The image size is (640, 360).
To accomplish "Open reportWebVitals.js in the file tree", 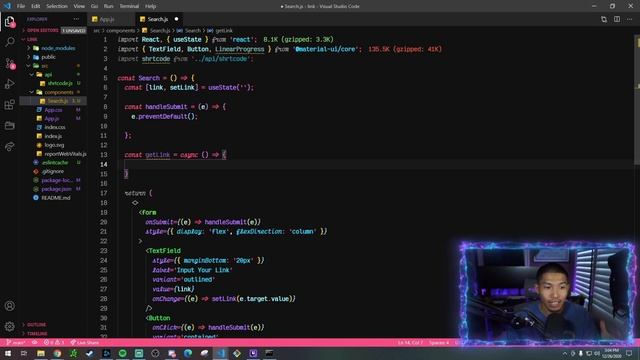I will pos(65,154).
